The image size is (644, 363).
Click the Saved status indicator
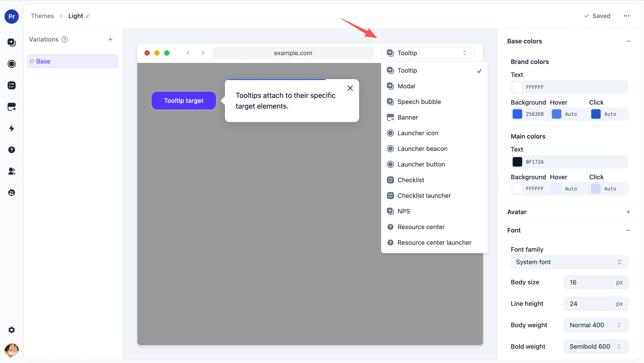[597, 16]
